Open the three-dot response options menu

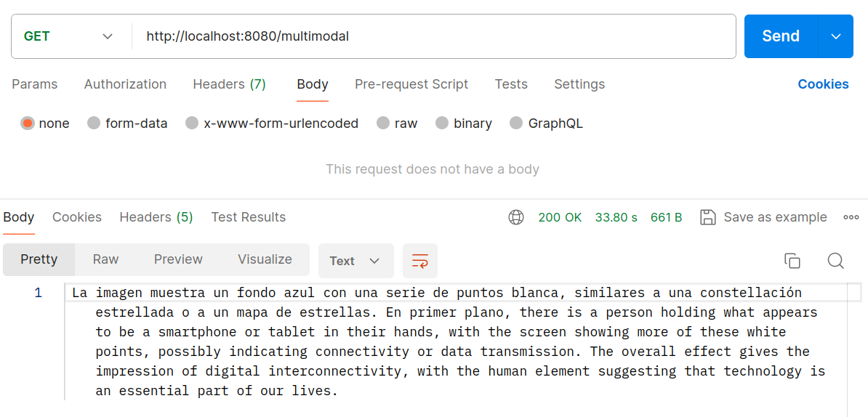click(x=851, y=217)
